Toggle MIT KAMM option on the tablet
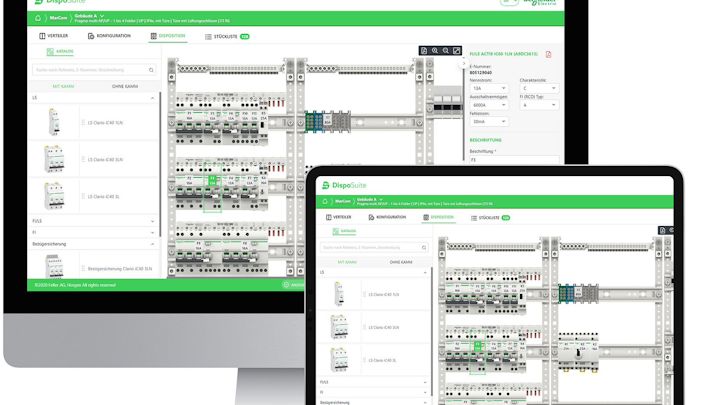Viewport: 720px width, 405px height. [x=347, y=262]
